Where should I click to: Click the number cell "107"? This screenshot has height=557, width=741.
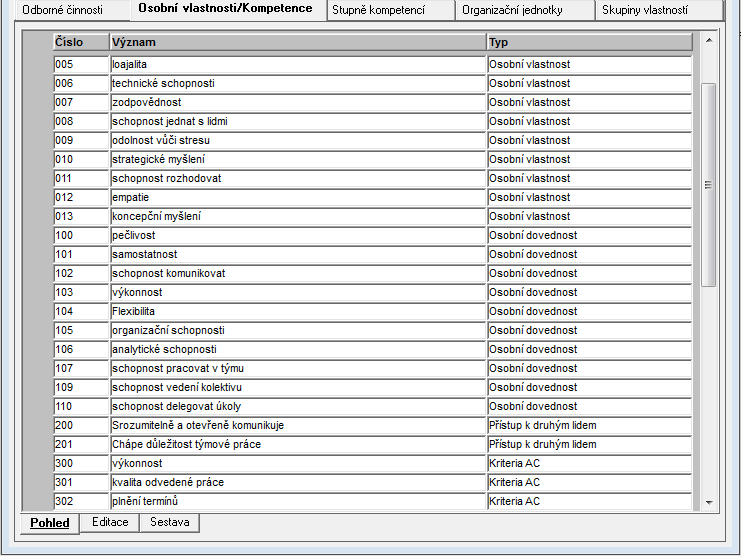[81, 368]
